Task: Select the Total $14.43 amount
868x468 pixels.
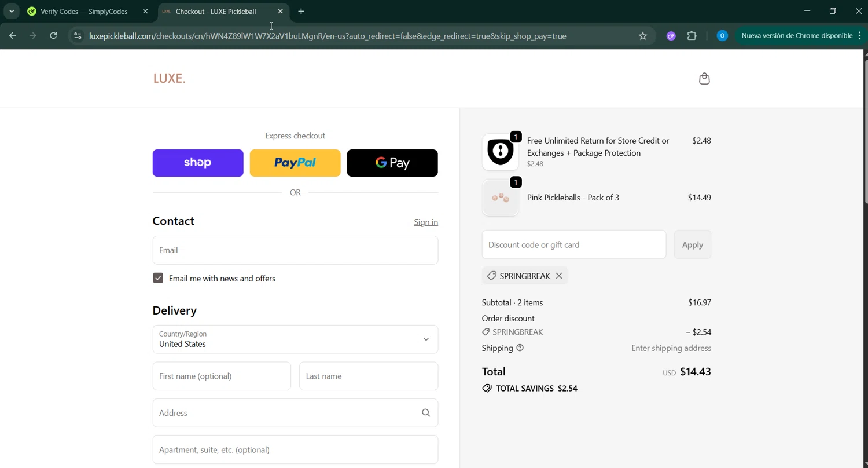Action: (696, 372)
